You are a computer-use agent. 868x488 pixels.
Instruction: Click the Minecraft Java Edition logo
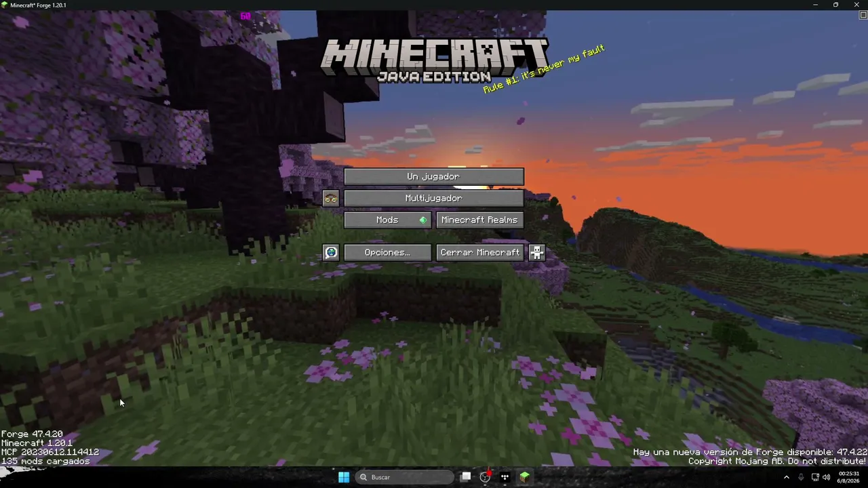pos(434,60)
